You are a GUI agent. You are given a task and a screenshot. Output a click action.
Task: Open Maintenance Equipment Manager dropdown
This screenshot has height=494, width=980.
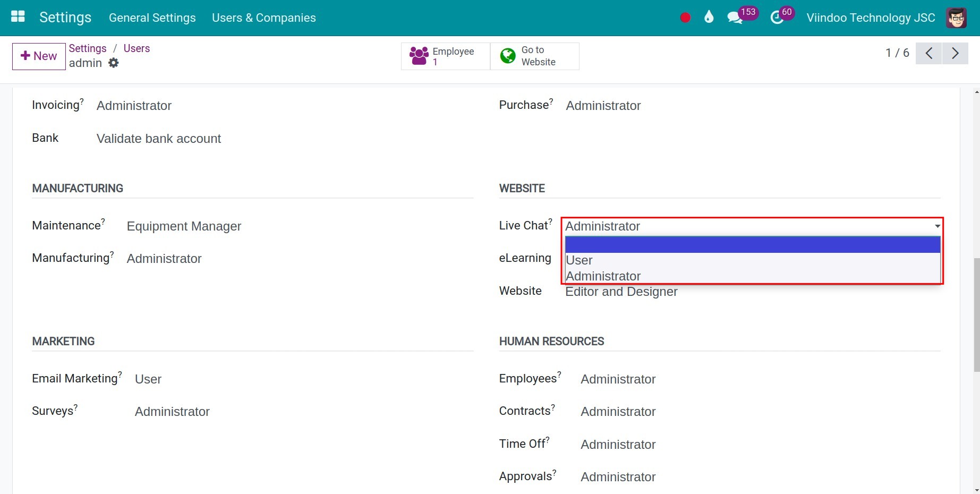click(300, 226)
